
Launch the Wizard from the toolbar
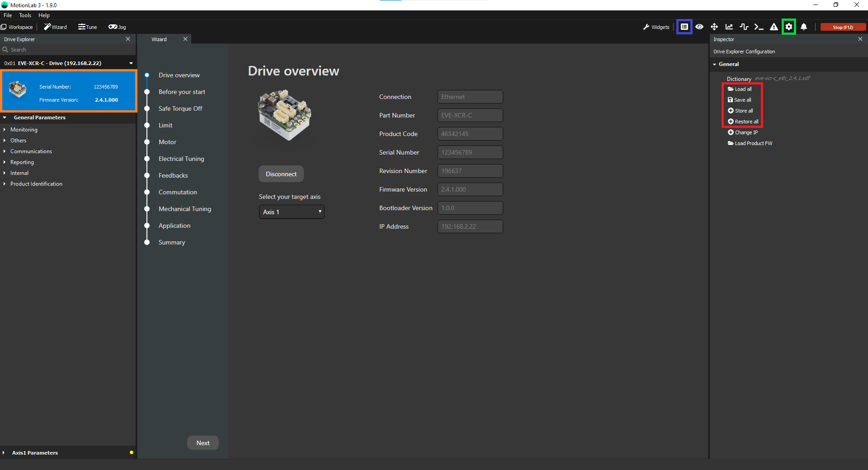click(x=55, y=27)
